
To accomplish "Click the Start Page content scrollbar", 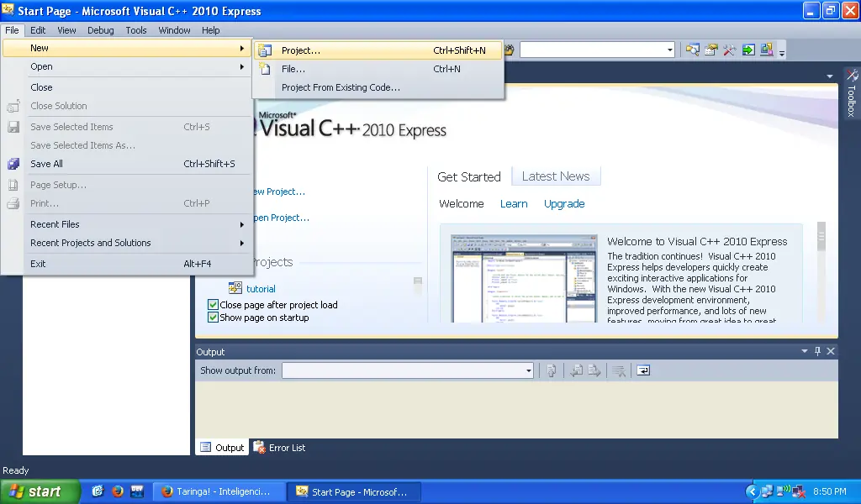I will pos(821,271).
